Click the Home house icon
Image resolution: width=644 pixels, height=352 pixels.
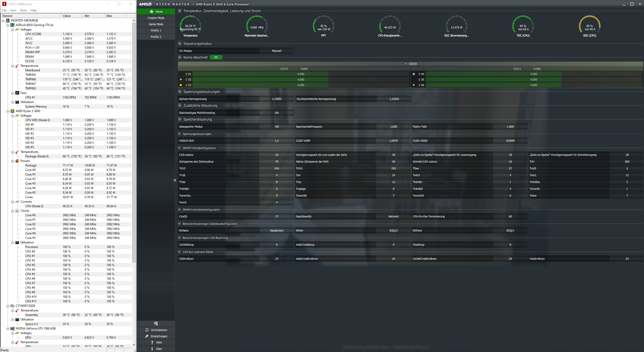151,12
